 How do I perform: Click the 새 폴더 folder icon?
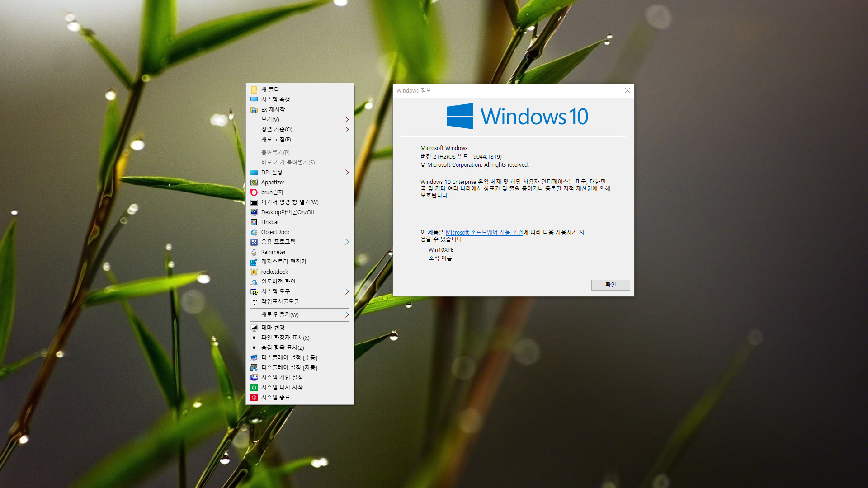click(x=254, y=89)
